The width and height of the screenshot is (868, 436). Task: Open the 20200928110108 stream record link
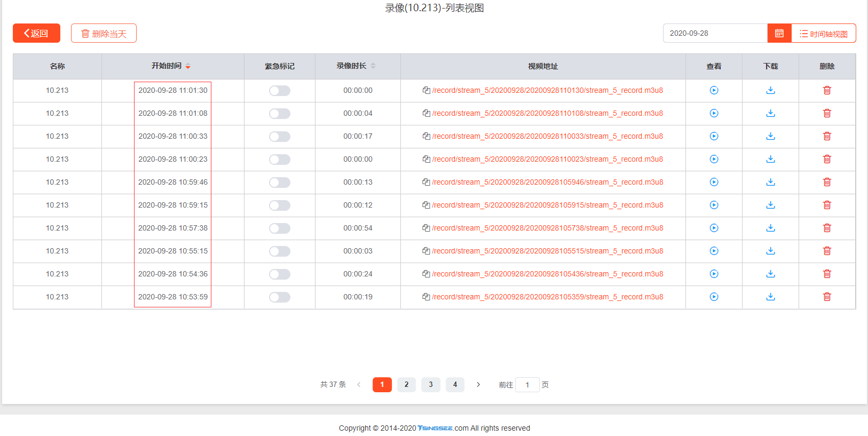tap(547, 113)
